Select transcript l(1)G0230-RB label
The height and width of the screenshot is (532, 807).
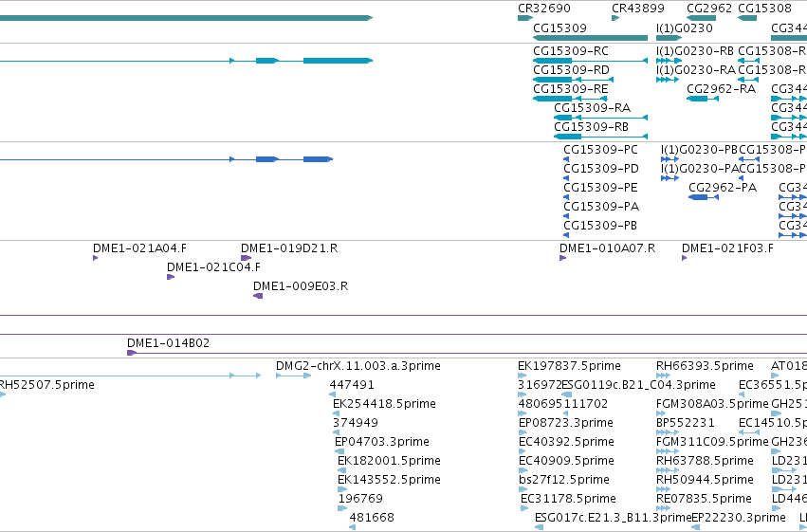coord(695,51)
